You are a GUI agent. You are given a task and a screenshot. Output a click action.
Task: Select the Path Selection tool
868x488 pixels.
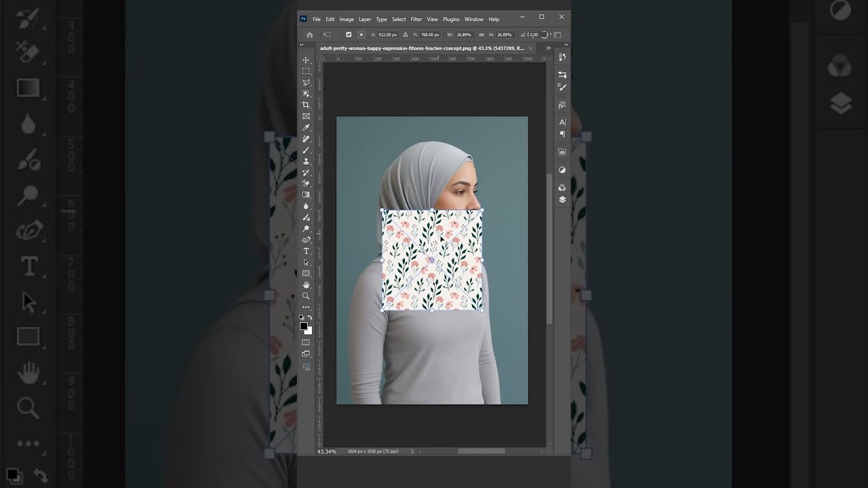(306, 262)
